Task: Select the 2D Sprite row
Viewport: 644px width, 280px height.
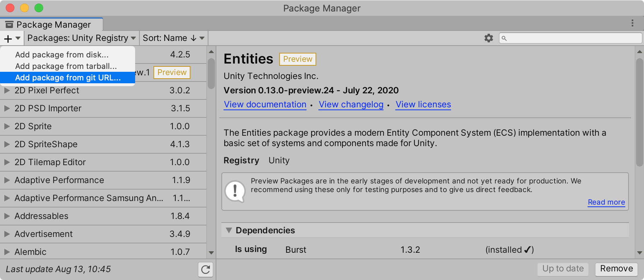Action: point(103,126)
